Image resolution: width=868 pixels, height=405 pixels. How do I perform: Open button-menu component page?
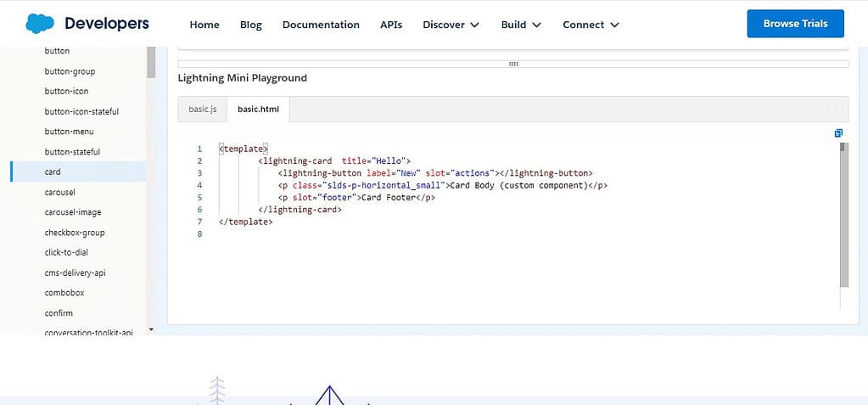pos(70,132)
